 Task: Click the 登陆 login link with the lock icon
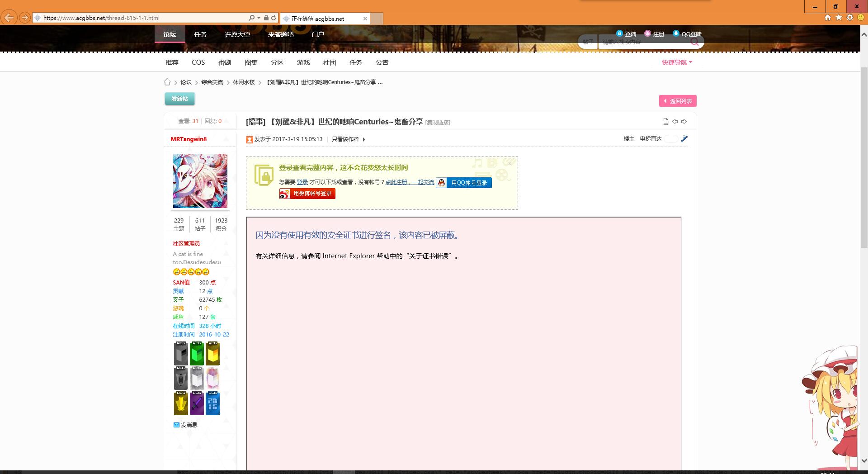coord(626,34)
